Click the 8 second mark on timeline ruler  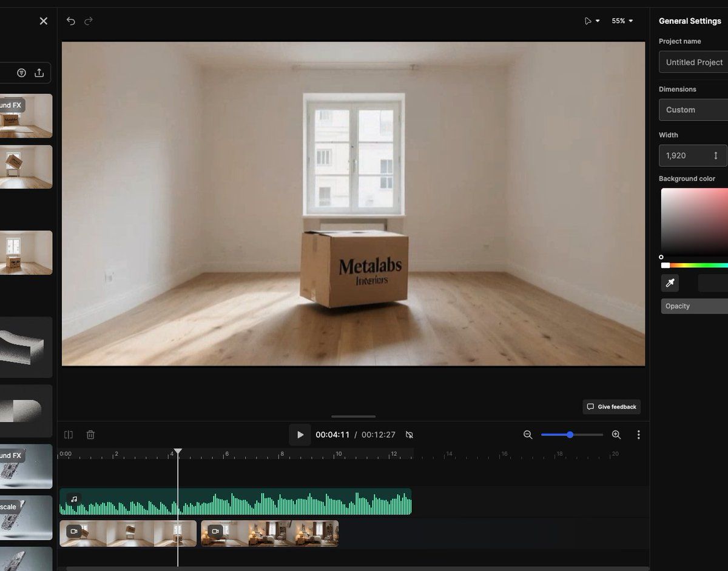click(282, 453)
